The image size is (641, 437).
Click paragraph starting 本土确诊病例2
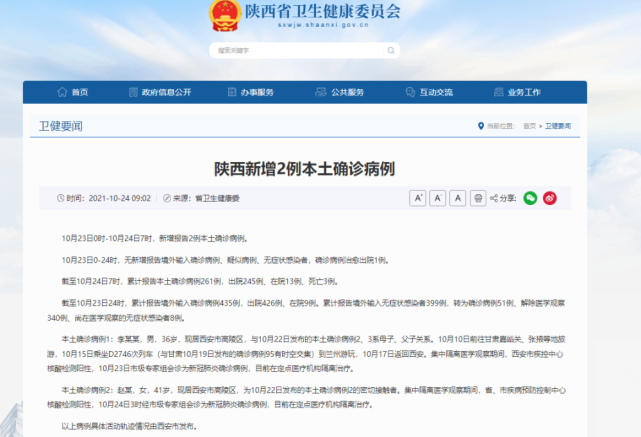click(306, 397)
